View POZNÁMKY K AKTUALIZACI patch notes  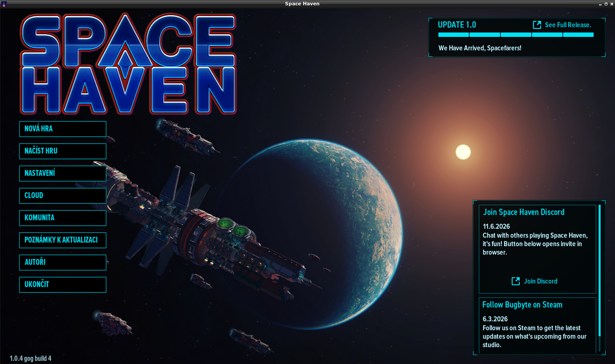tap(63, 240)
